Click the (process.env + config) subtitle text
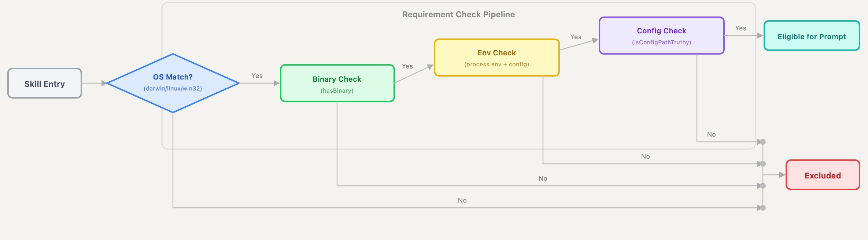This screenshot has height=240, width=868. tap(496, 64)
